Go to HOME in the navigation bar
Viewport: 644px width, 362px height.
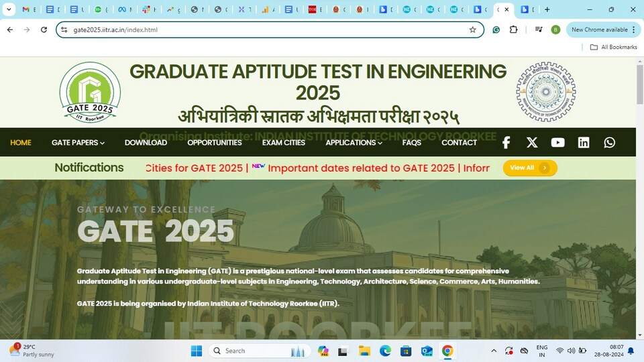21,142
